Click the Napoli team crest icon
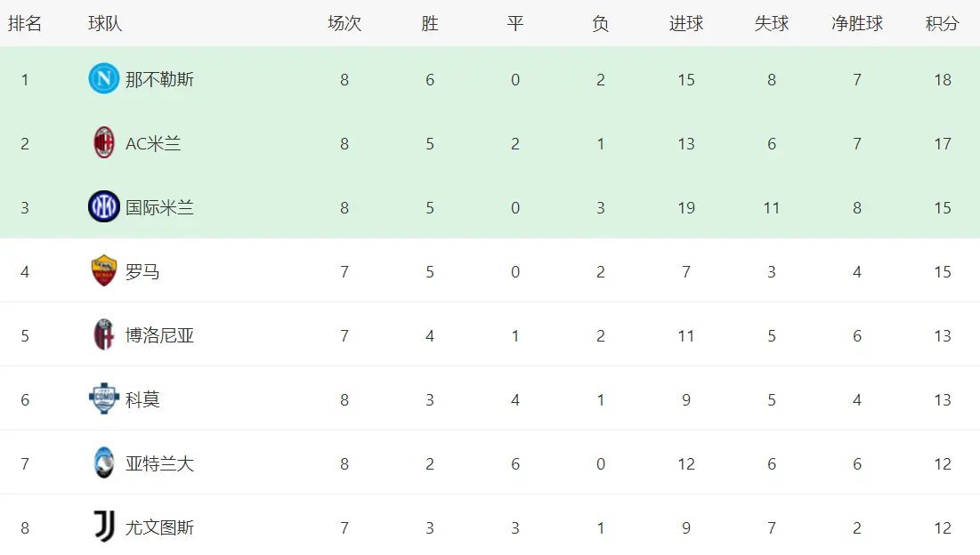Viewport: 980px width, 555px height. click(104, 79)
